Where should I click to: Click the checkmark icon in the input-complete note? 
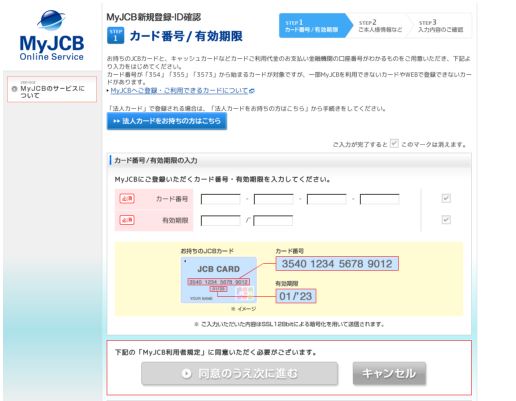pyautogui.click(x=394, y=143)
